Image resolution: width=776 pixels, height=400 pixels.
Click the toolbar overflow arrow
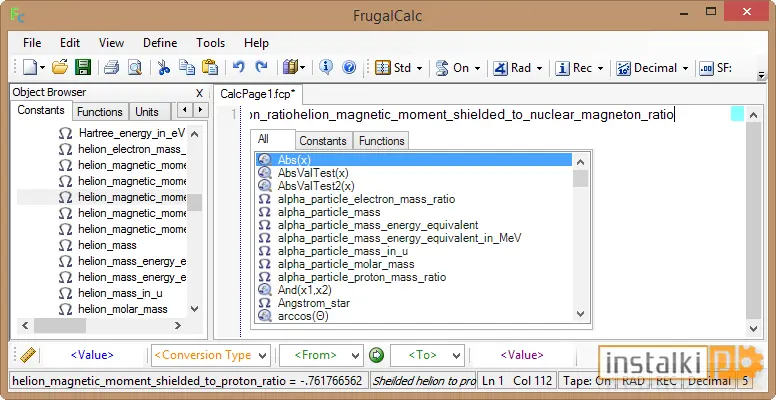pos(762,76)
